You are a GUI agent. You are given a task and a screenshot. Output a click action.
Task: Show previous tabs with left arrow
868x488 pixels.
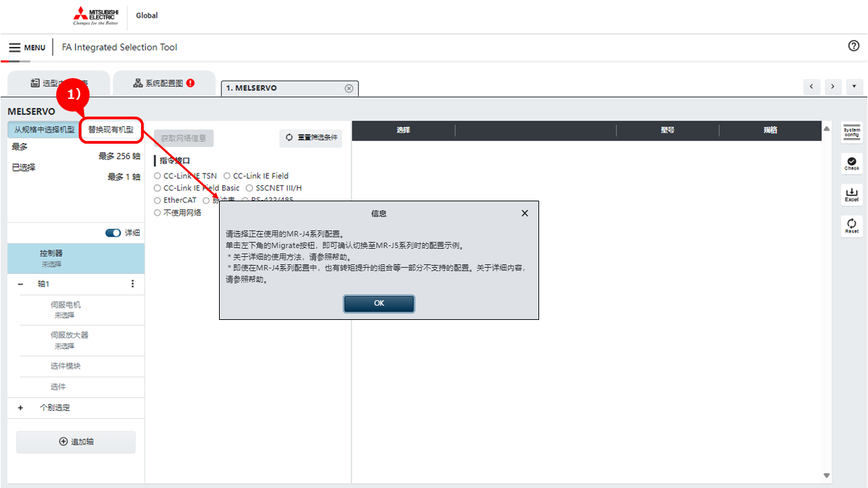pos(812,87)
